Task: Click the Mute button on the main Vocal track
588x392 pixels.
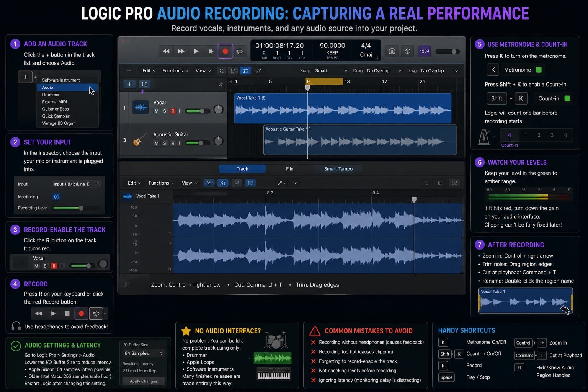Action: click(x=156, y=111)
